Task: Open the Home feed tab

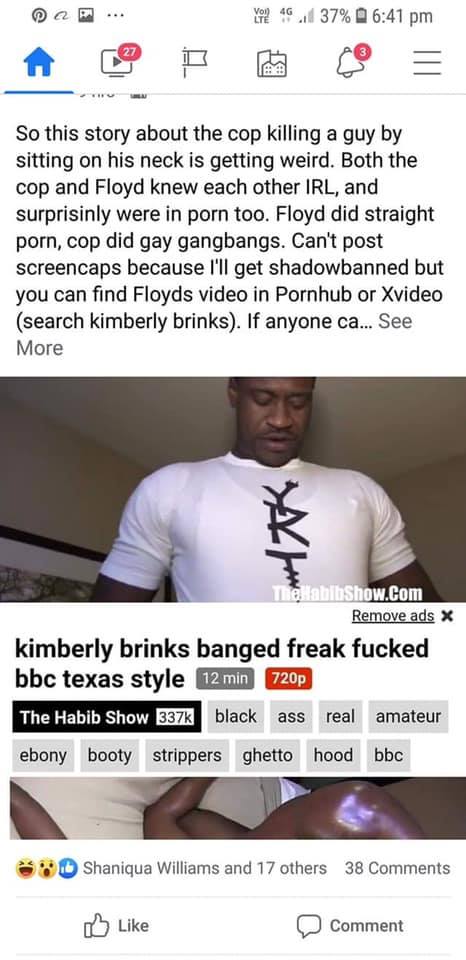Action: (39, 64)
